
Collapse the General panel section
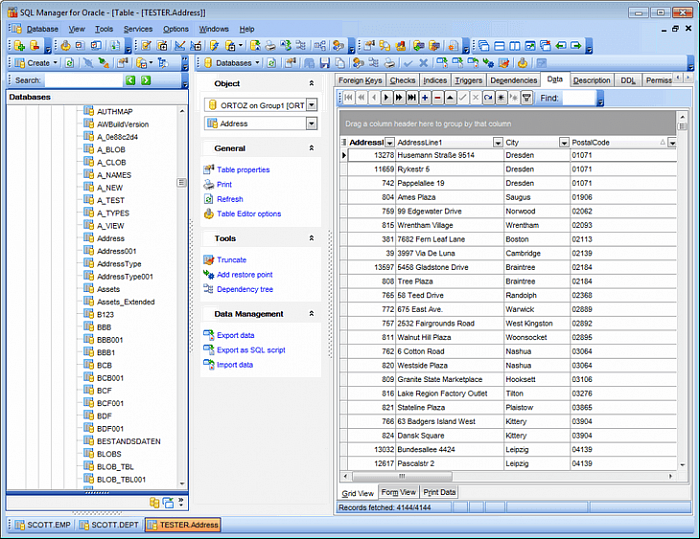(x=312, y=148)
